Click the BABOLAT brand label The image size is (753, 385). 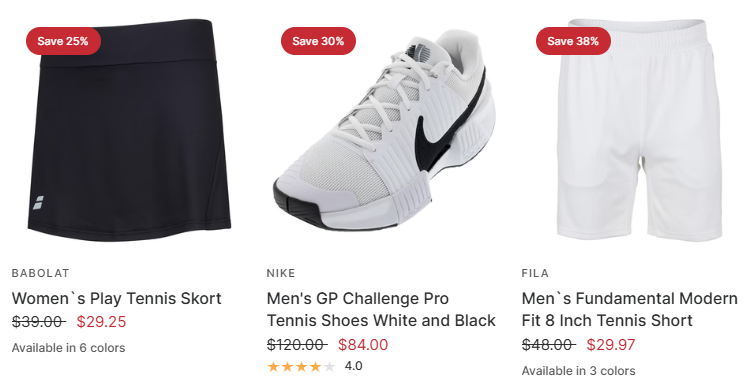(x=41, y=273)
